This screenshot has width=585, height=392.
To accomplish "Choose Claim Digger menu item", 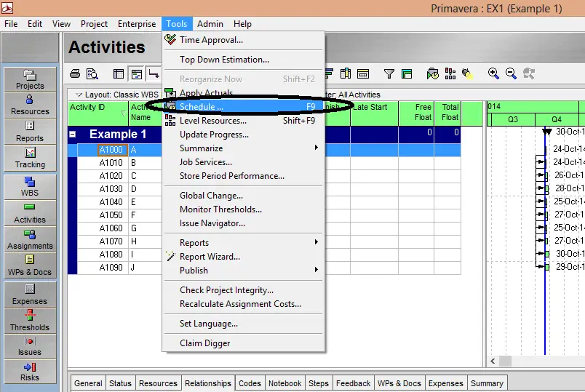I will pos(243,343).
